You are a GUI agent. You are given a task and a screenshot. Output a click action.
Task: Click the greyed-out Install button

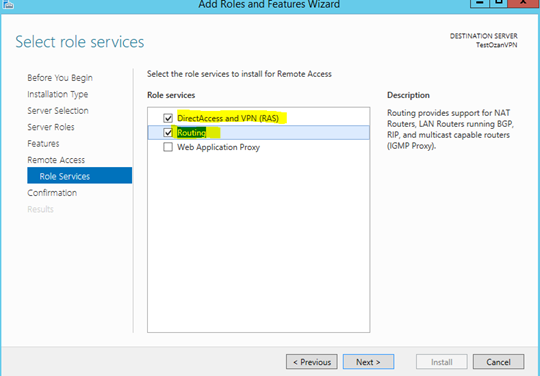pyautogui.click(x=442, y=362)
